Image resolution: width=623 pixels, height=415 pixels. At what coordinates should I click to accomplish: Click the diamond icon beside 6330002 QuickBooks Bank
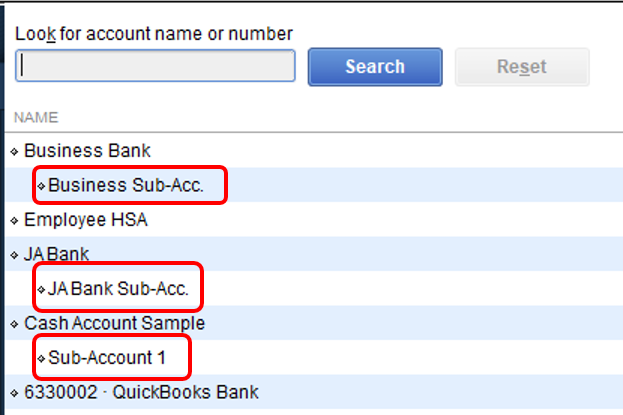15,393
